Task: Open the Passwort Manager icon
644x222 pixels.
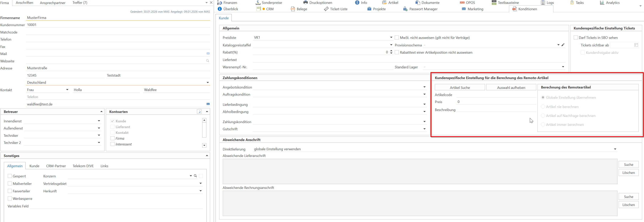Action: point(405,9)
